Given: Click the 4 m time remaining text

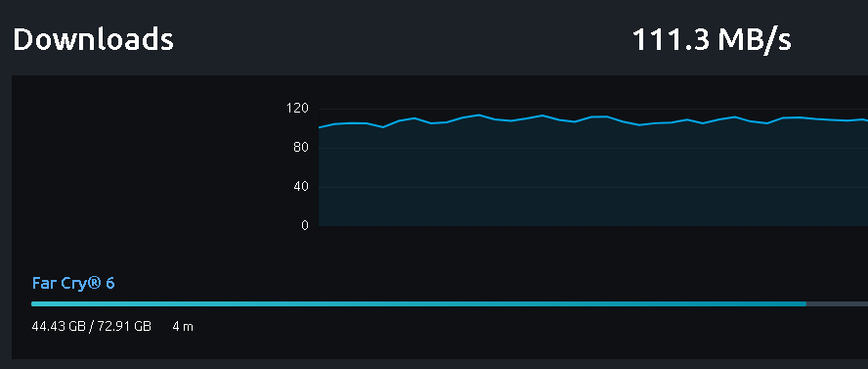Looking at the screenshot, I should 183,326.
